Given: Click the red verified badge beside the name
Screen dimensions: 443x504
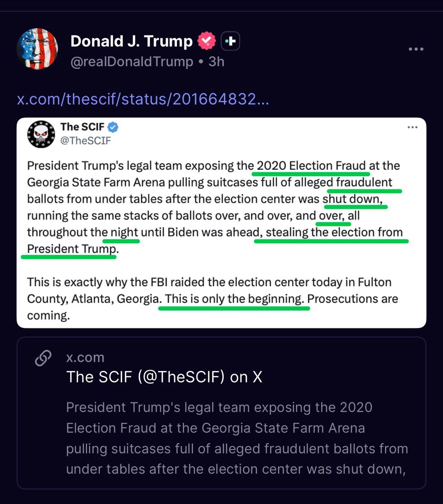Looking at the screenshot, I should [207, 41].
